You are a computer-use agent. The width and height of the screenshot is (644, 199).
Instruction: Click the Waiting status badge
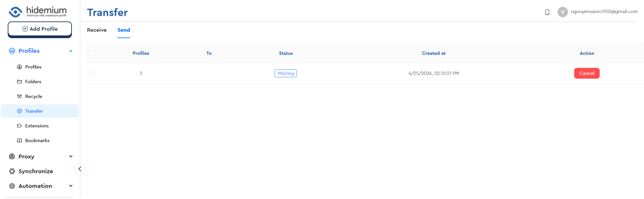point(285,73)
